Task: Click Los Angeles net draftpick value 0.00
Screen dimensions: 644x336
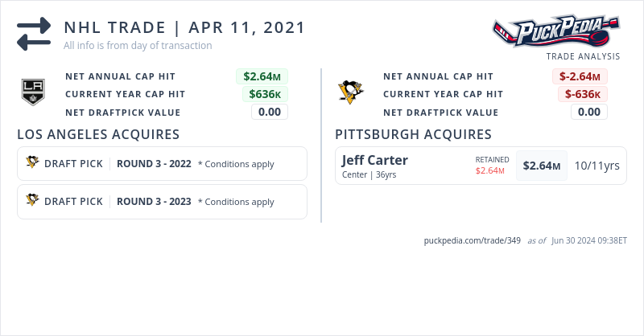Action: point(270,112)
